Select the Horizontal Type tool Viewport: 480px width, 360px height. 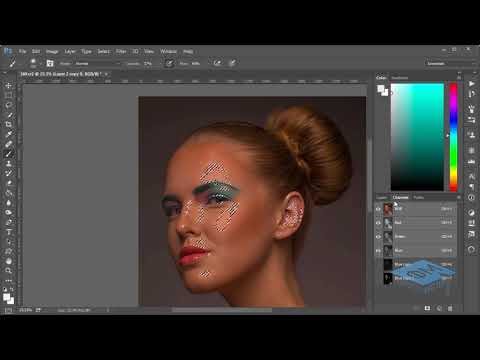(x=9, y=232)
